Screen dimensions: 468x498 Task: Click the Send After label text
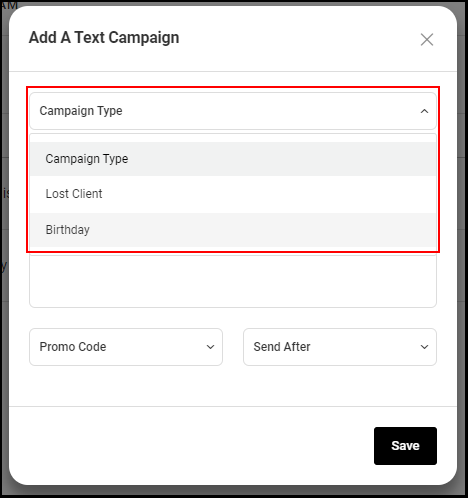click(x=282, y=347)
